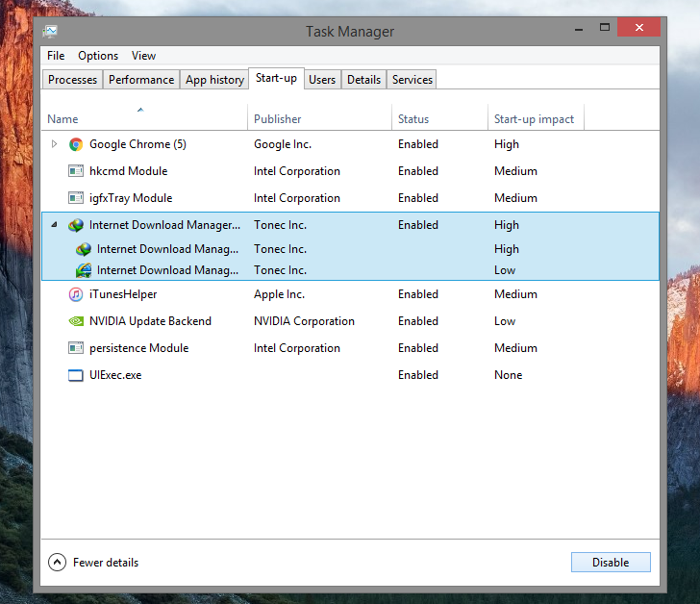This screenshot has height=604, width=700.
Task: Switch to the Services tab
Action: click(412, 80)
